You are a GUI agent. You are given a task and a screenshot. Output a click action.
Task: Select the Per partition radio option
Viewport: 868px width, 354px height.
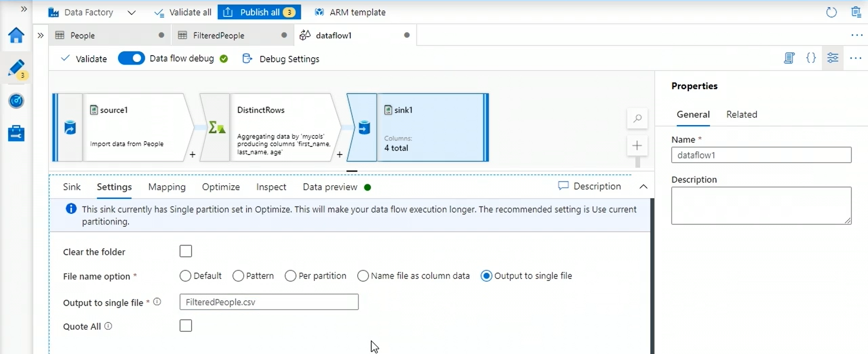coord(291,276)
